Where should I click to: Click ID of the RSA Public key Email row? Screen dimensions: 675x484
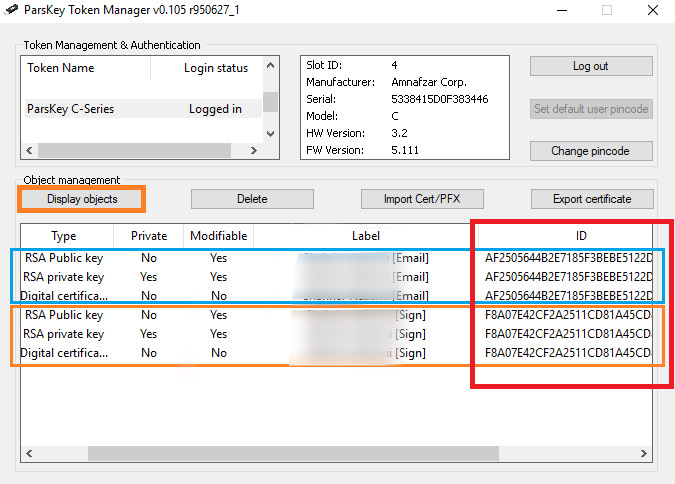coord(568,258)
